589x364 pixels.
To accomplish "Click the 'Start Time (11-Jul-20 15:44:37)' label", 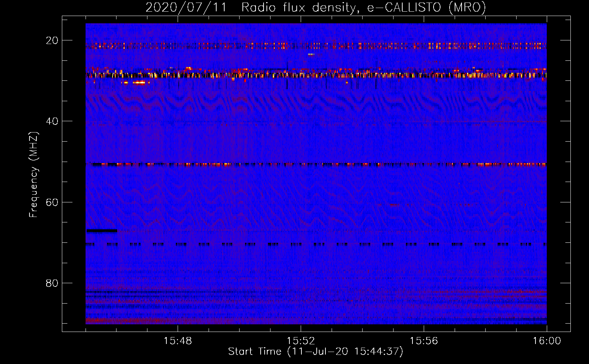I will pos(316,352).
